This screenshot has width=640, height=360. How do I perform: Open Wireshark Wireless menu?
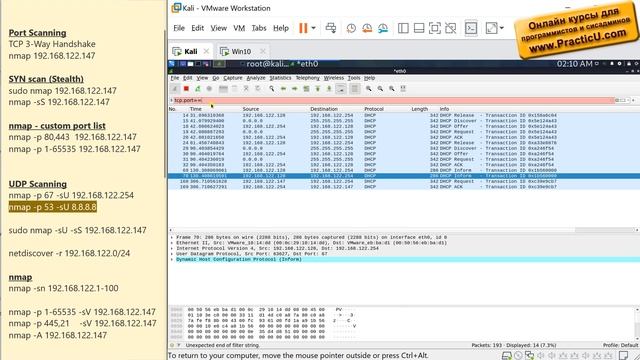(x=334, y=78)
